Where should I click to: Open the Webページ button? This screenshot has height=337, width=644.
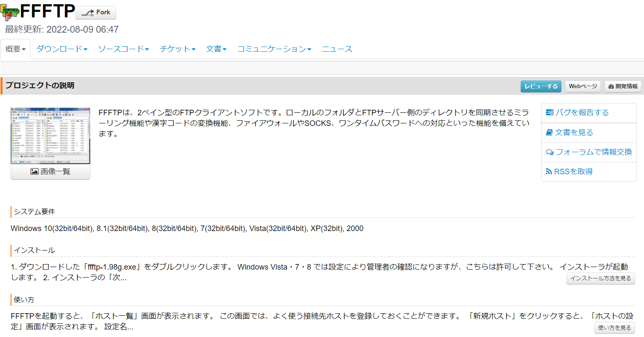[583, 86]
